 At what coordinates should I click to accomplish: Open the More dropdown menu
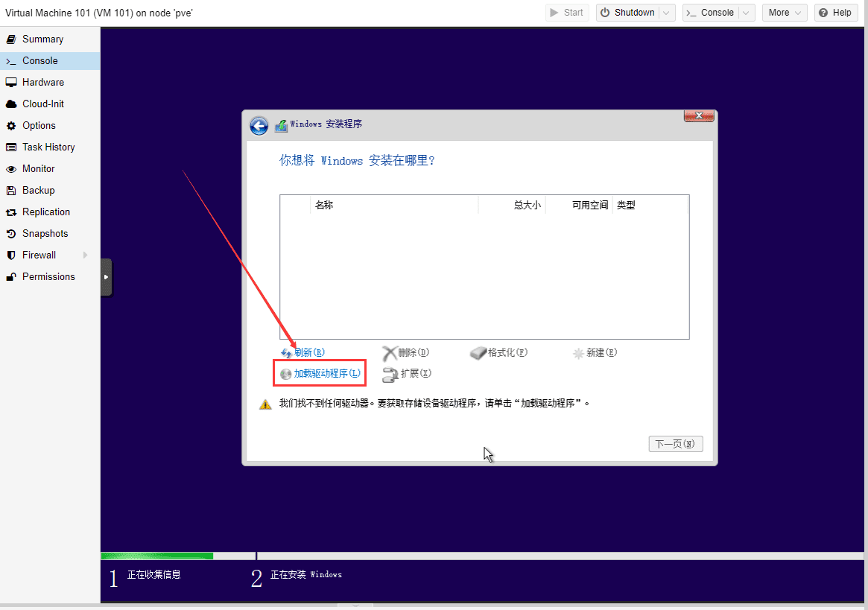tap(785, 13)
